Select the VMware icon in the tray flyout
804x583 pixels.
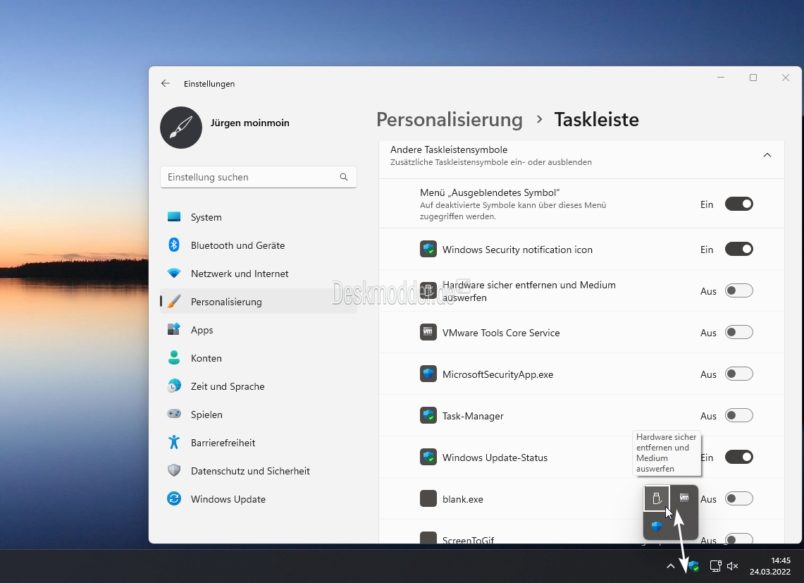click(x=684, y=496)
